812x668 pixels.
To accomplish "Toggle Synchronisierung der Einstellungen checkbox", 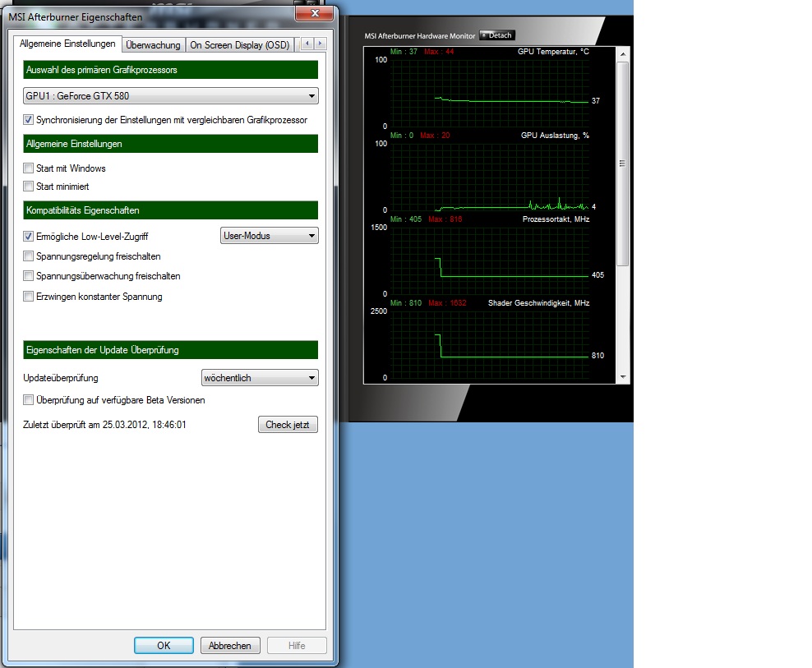I will pos(29,120).
